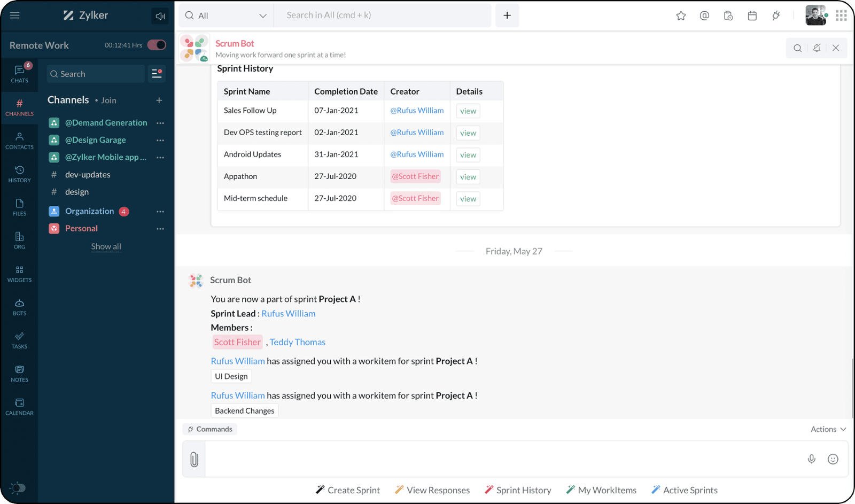
Task: Mute Scrum Bot notifications bell
Action: point(817,48)
